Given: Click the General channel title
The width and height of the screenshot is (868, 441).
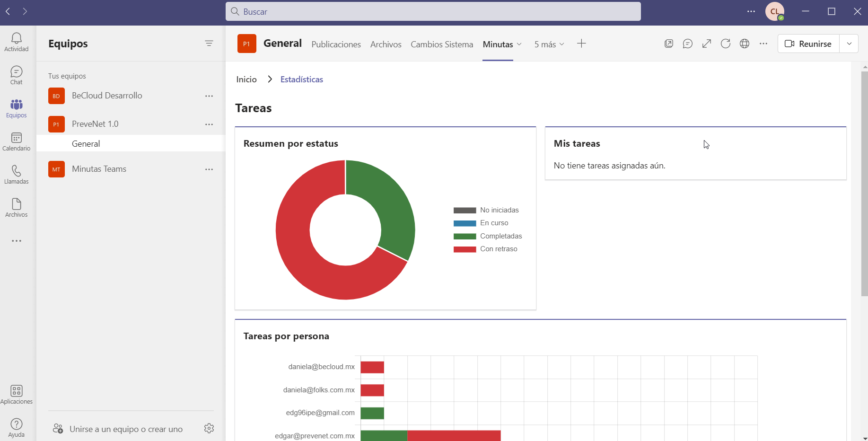Looking at the screenshot, I should click(282, 44).
